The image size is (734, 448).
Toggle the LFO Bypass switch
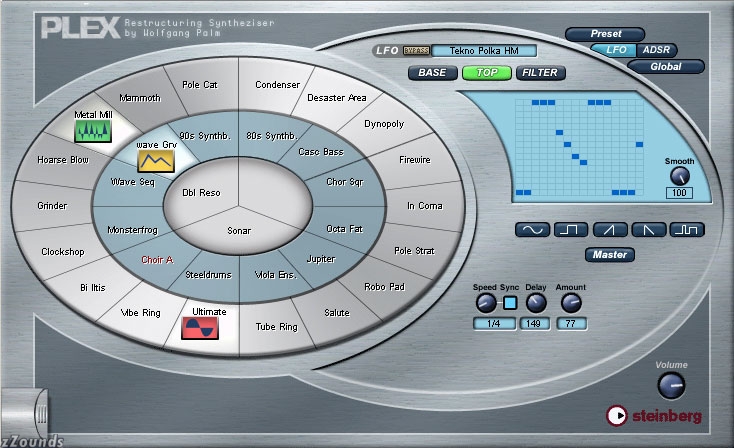pyautogui.click(x=416, y=51)
